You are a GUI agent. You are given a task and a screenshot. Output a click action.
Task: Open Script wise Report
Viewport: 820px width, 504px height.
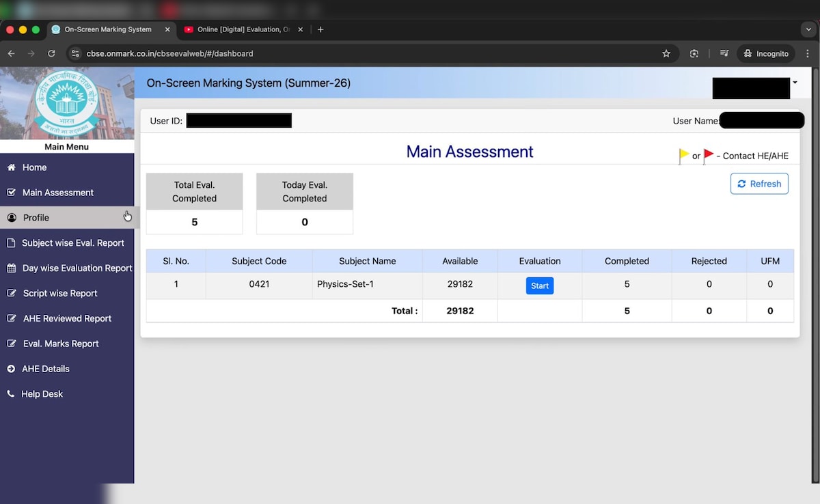pyautogui.click(x=67, y=294)
